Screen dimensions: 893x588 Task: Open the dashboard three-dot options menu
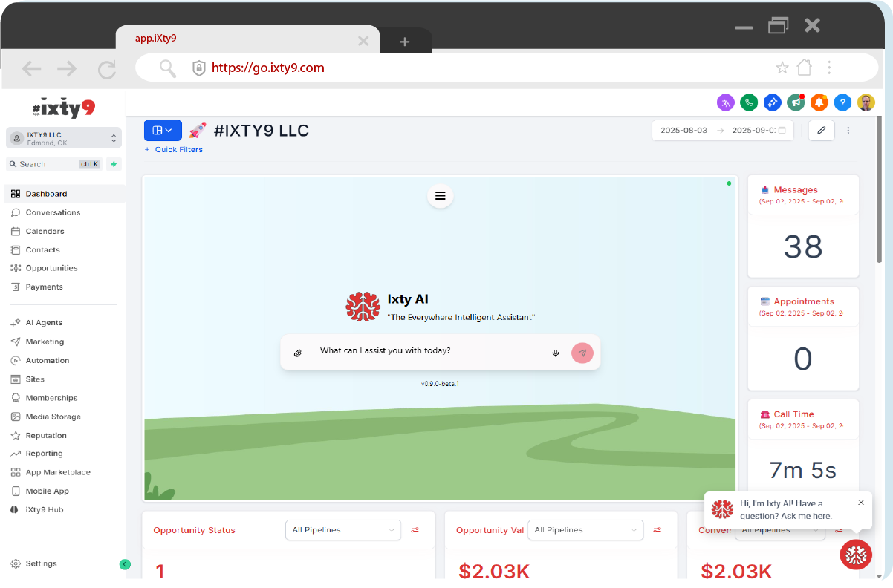(x=848, y=130)
